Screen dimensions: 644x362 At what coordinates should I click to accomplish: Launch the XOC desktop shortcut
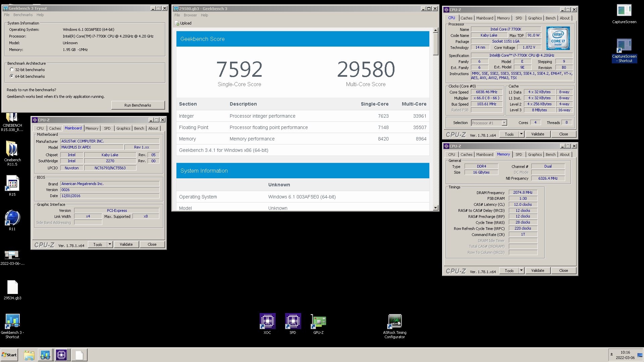click(x=267, y=324)
